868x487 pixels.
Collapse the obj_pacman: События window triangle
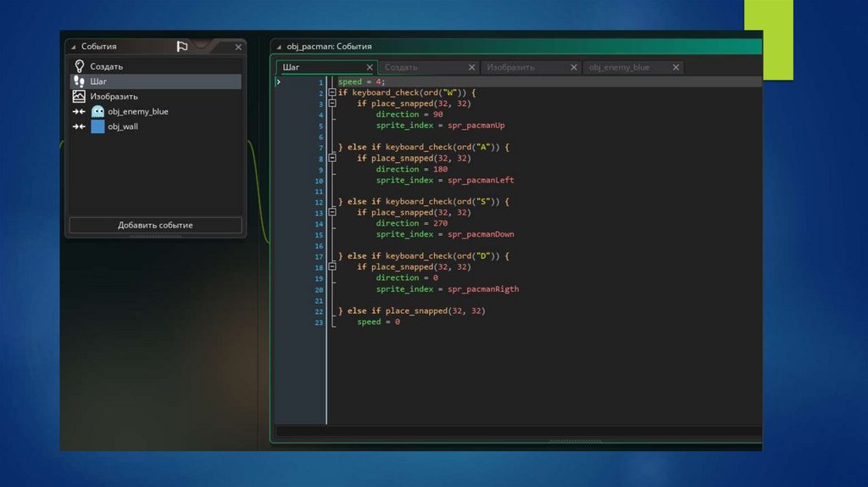279,48
